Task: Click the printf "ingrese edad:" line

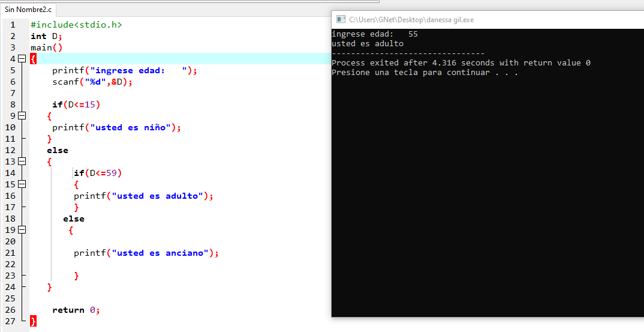Action: click(x=125, y=70)
